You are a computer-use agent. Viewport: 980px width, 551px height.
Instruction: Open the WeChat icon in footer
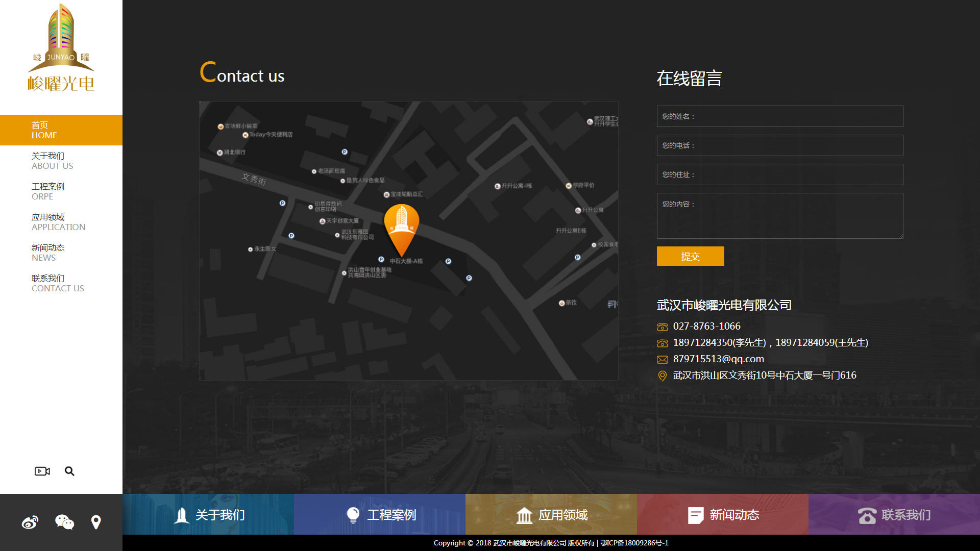[64, 522]
